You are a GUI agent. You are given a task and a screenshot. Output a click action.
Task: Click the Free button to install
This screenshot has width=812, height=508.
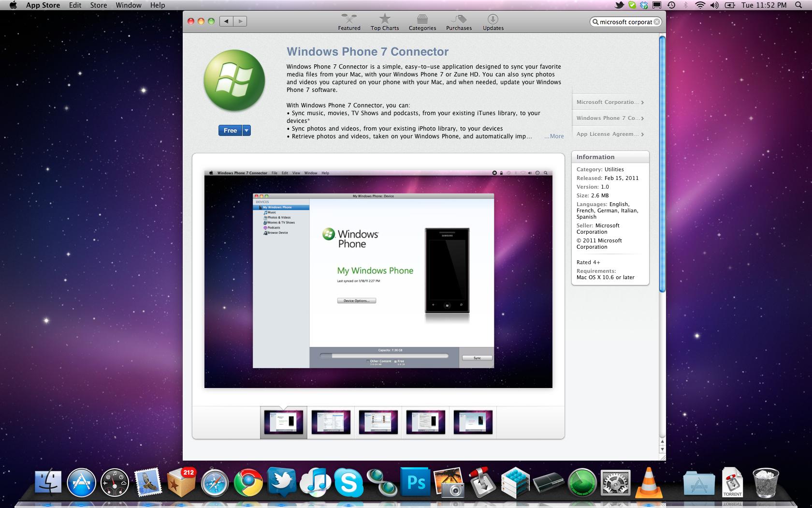point(230,130)
